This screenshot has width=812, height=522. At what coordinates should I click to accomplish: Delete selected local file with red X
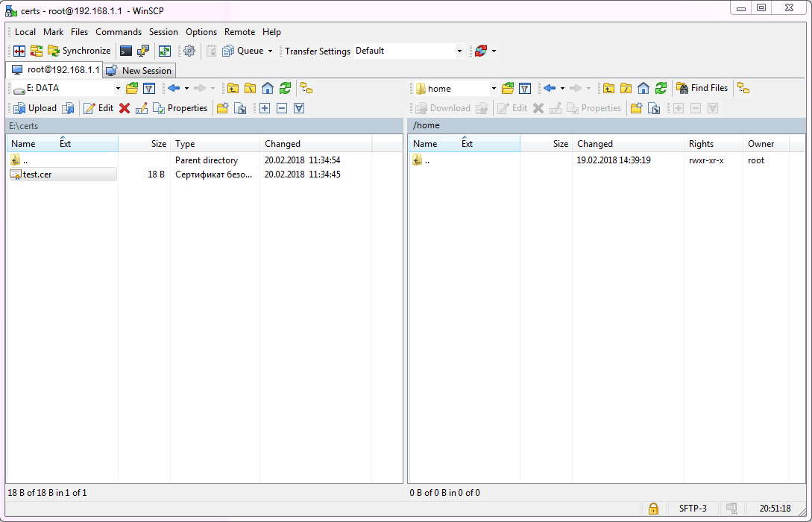[125, 108]
